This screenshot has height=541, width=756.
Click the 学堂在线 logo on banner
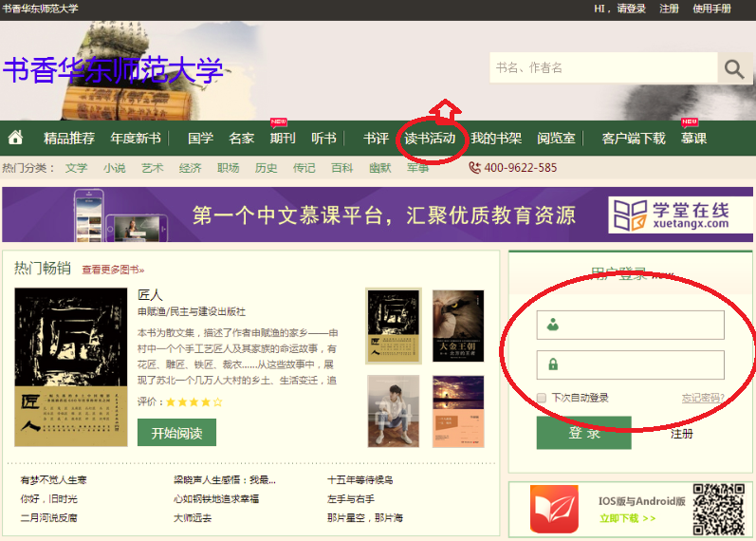(669, 215)
